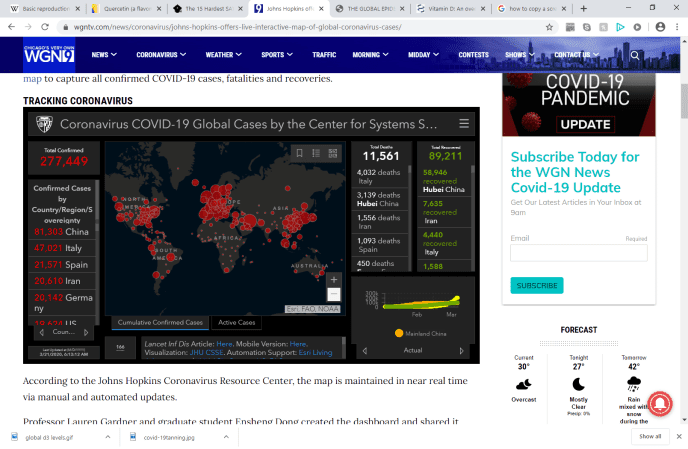This screenshot has width=688, height=449.
Task: Open dashboard hamburger menu icon
Action: [464, 124]
